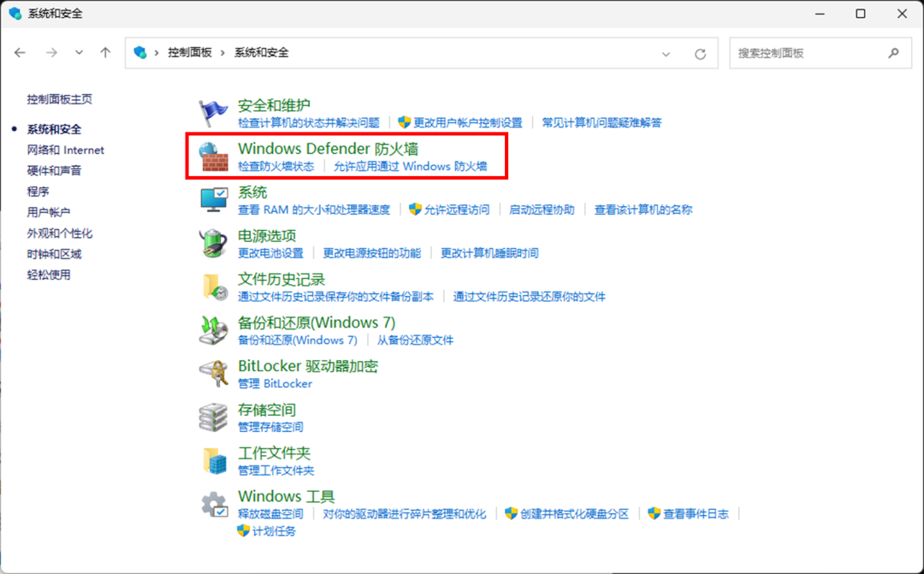Image resolution: width=924 pixels, height=574 pixels.
Task: Click the 电源选项 battery icon
Action: pos(213,244)
